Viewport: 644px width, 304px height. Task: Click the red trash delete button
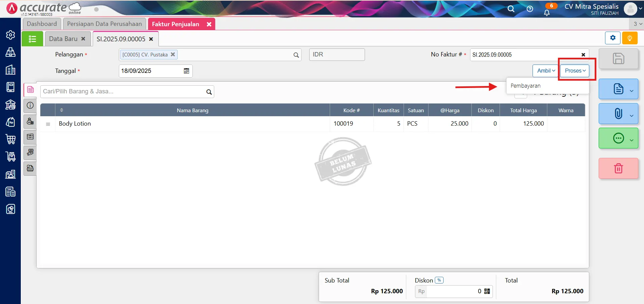point(618,168)
